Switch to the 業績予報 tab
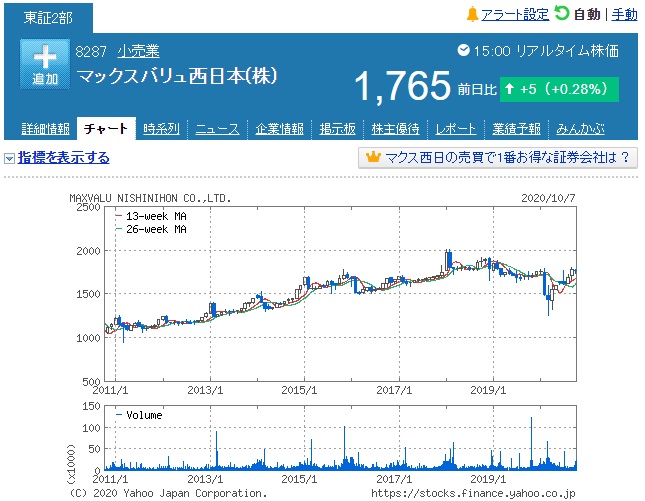 516,129
